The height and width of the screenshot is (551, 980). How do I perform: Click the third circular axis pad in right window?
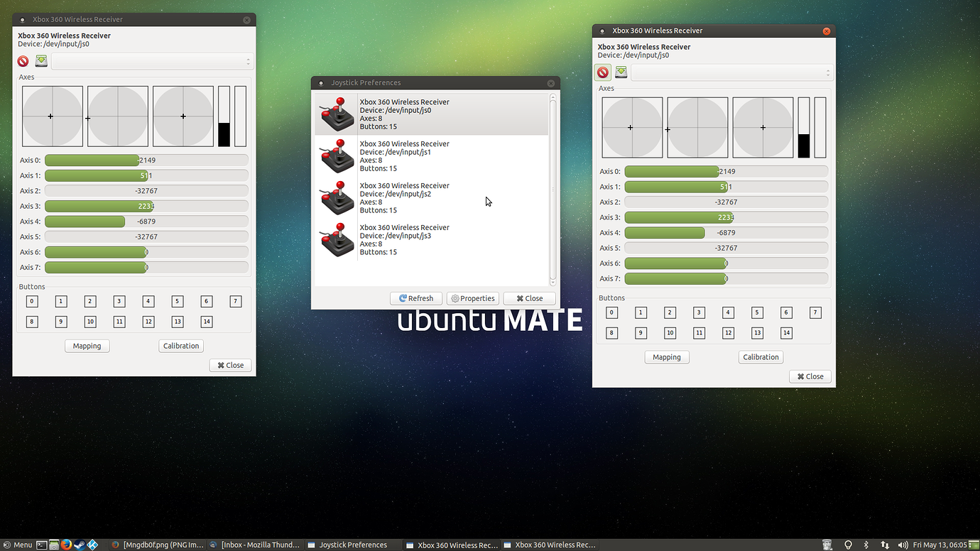pyautogui.click(x=763, y=128)
